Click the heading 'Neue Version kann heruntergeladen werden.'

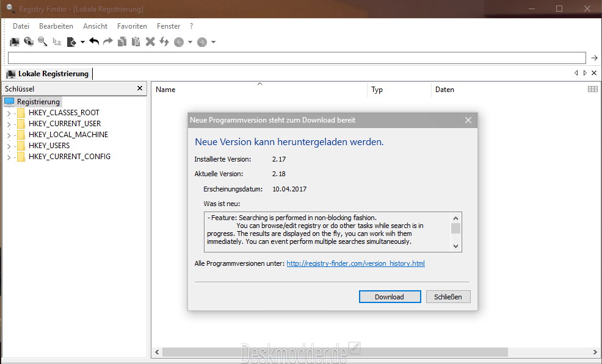pos(289,142)
